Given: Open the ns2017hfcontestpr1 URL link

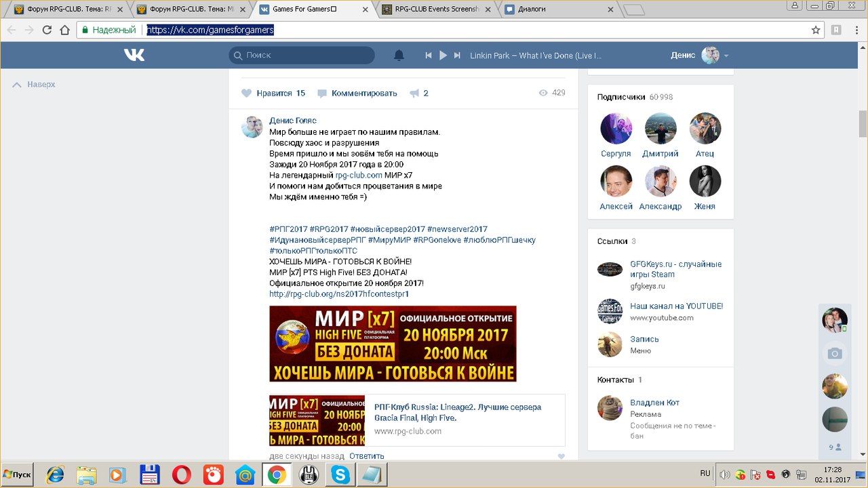Looking at the screenshot, I should click(339, 294).
